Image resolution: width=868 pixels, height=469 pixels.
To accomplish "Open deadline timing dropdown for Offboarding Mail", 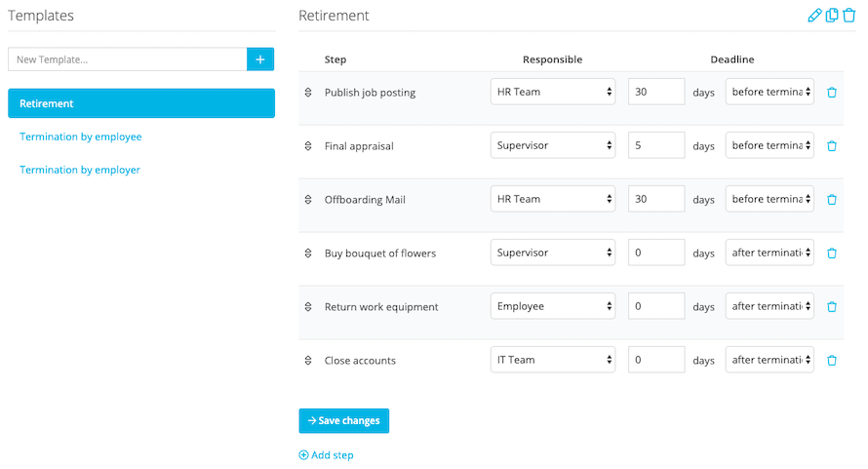I will [x=769, y=199].
